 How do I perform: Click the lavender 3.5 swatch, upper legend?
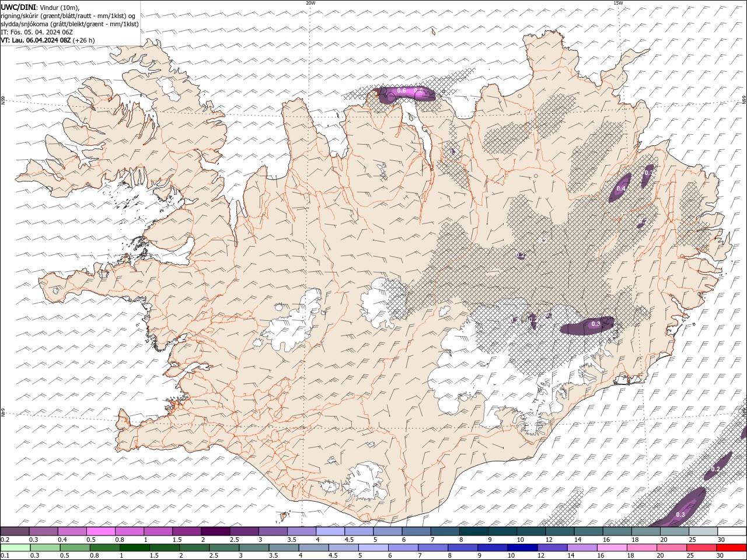click(x=302, y=531)
